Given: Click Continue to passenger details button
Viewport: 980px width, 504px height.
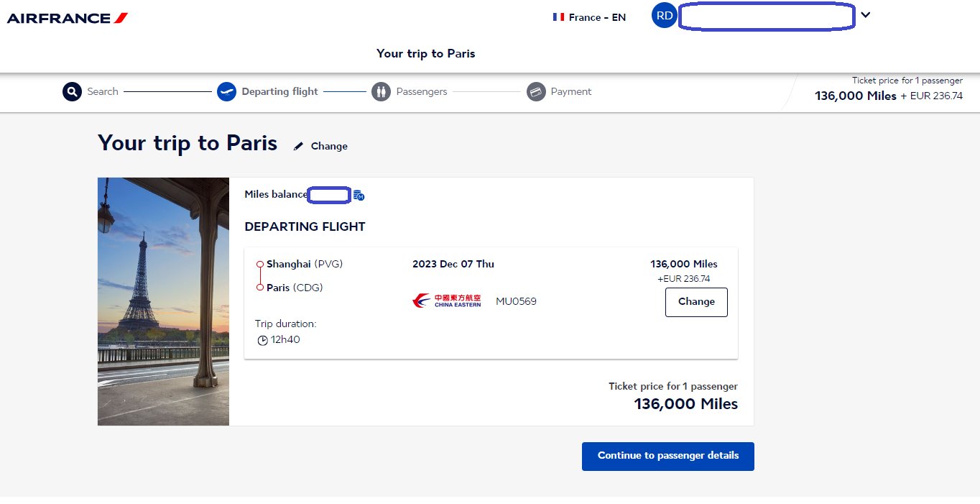Looking at the screenshot, I should 668,457.
